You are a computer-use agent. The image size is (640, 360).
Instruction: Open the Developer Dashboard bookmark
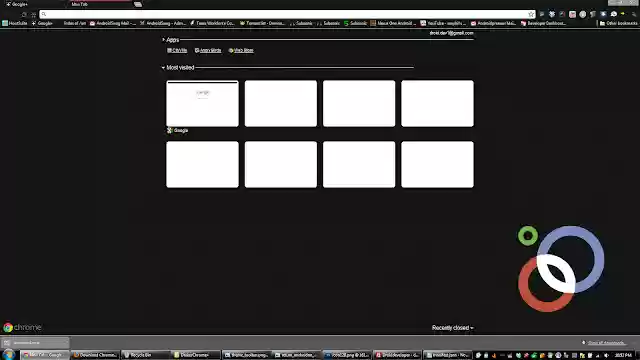pos(543,23)
